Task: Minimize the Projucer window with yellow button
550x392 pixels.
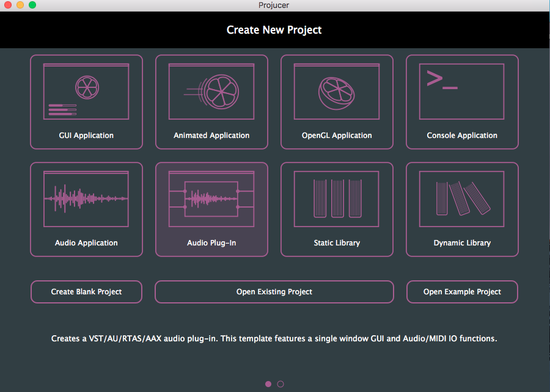Action: point(20,5)
